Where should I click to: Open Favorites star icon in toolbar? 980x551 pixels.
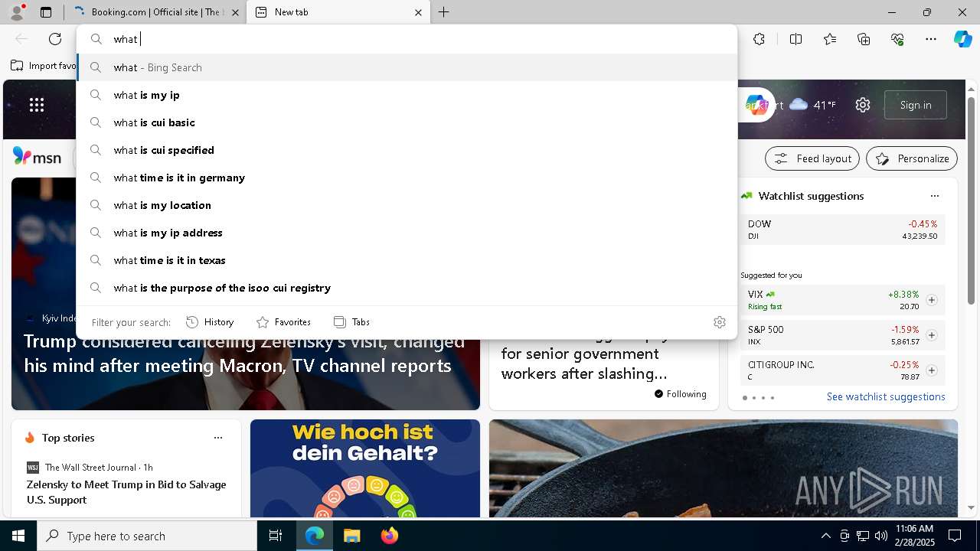coord(830,39)
